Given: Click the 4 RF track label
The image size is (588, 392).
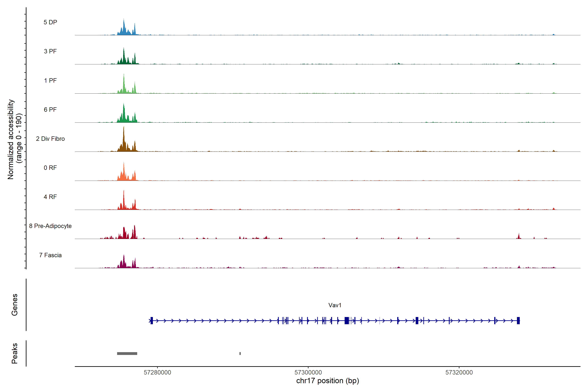Looking at the screenshot, I should (50, 197).
